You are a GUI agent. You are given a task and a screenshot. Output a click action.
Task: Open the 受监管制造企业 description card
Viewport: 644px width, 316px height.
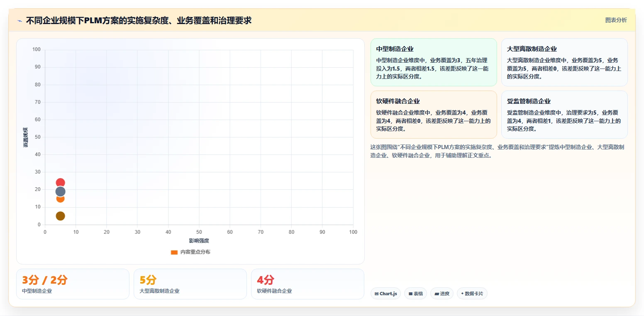564,115
